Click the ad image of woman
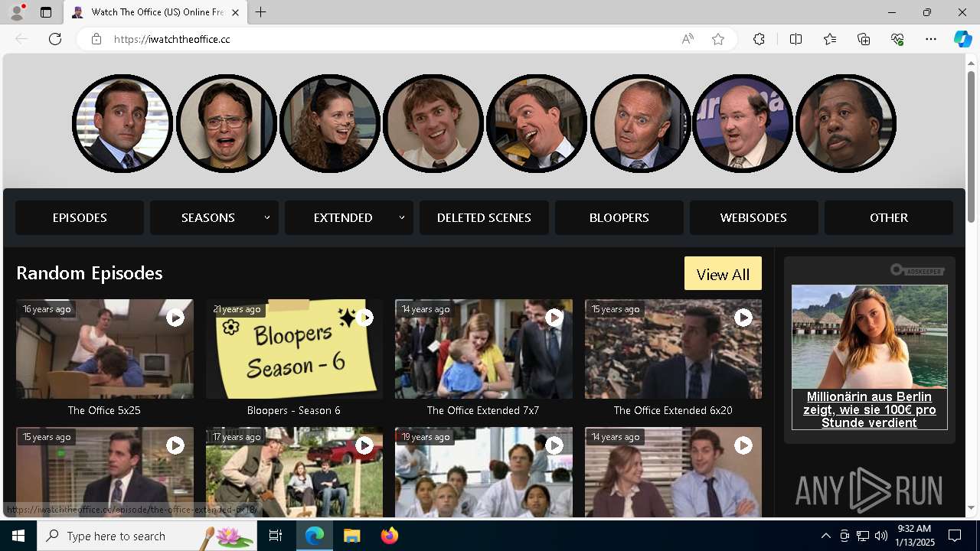The image size is (980, 551). point(870,337)
